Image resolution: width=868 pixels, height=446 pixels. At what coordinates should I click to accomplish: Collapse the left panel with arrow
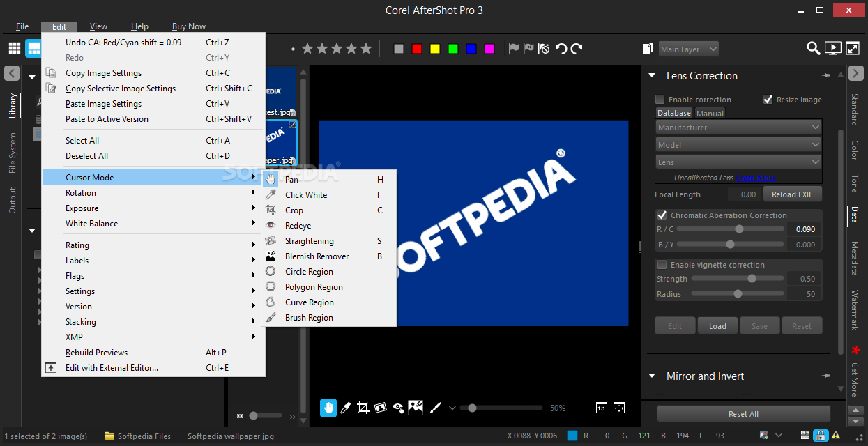coord(12,73)
